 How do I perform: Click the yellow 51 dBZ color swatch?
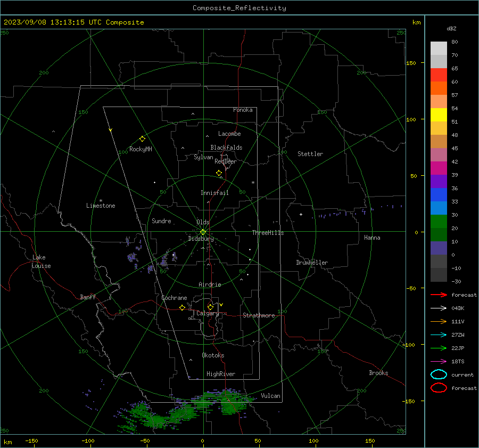point(439,115)
